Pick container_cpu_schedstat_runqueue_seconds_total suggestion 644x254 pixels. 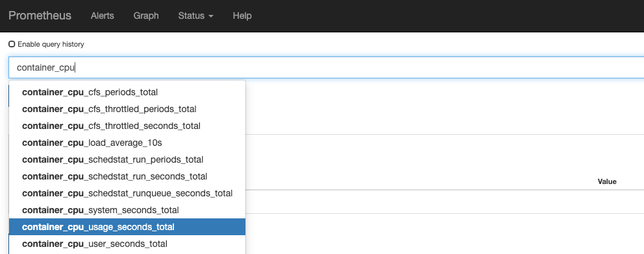(127, 193)
